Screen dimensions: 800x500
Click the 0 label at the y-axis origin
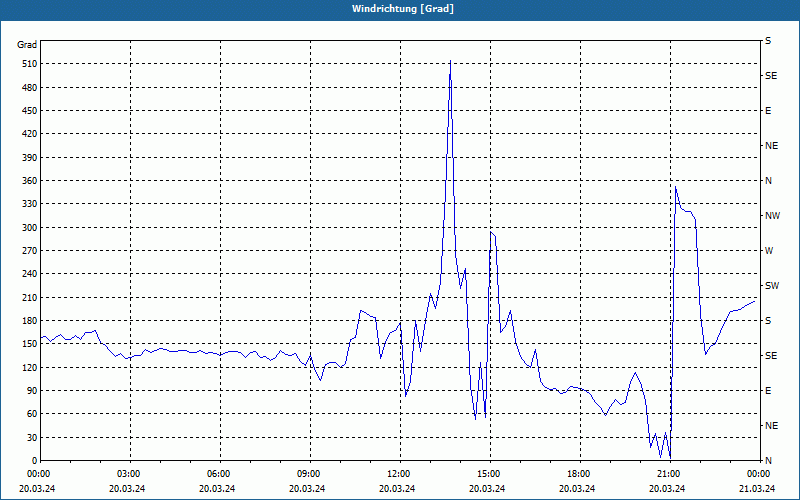[x=35, y=461]
